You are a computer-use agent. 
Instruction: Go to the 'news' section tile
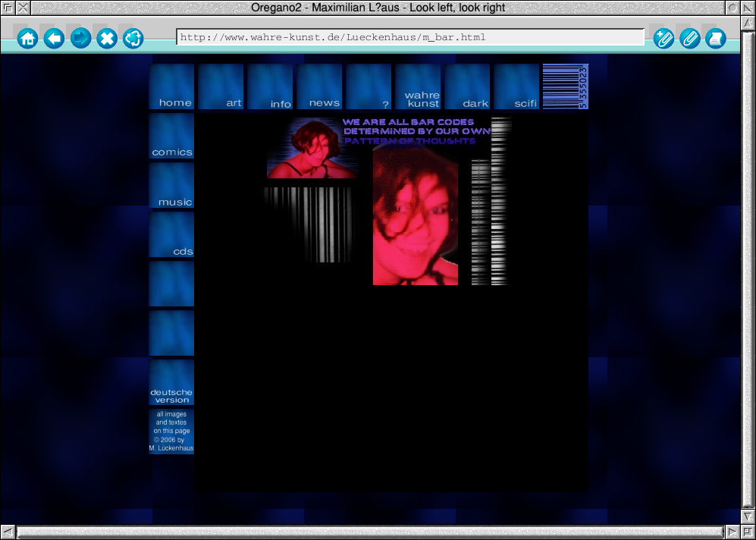tap(319, 86)
